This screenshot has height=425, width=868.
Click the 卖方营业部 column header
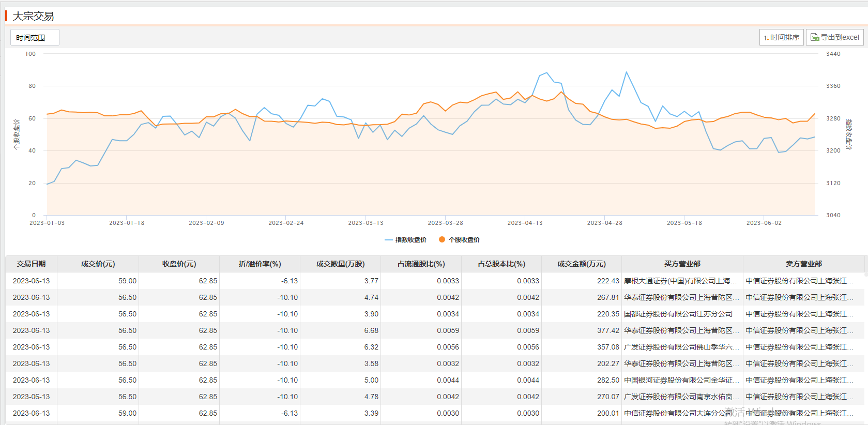pos(803,264)
